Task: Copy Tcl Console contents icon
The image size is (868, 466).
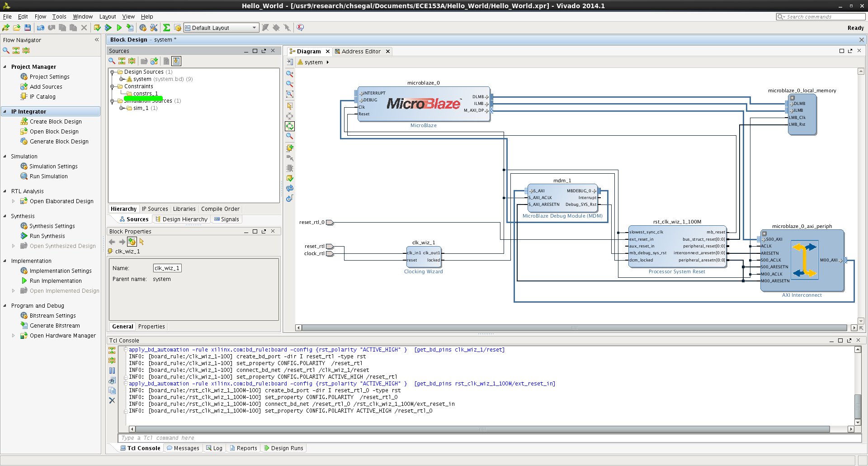Action: click(112, 390)
